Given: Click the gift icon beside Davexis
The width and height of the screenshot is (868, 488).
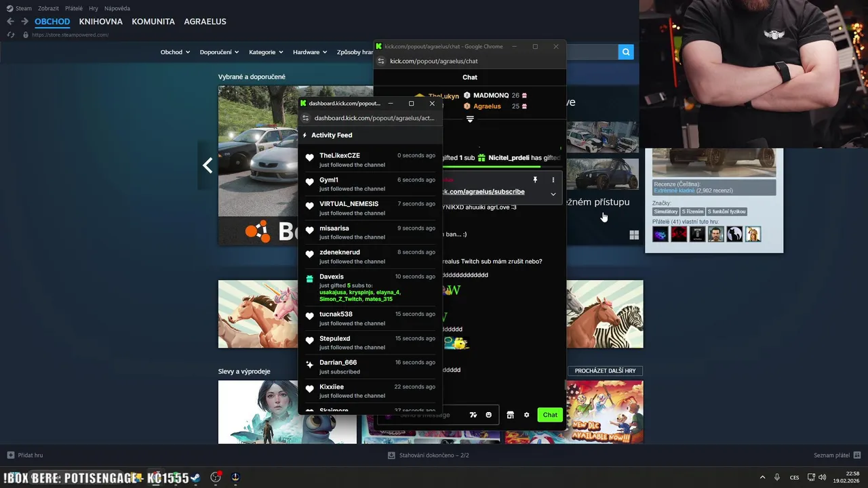Looking at the screenshot, I should pyautogui.click(x=310, y=279).
